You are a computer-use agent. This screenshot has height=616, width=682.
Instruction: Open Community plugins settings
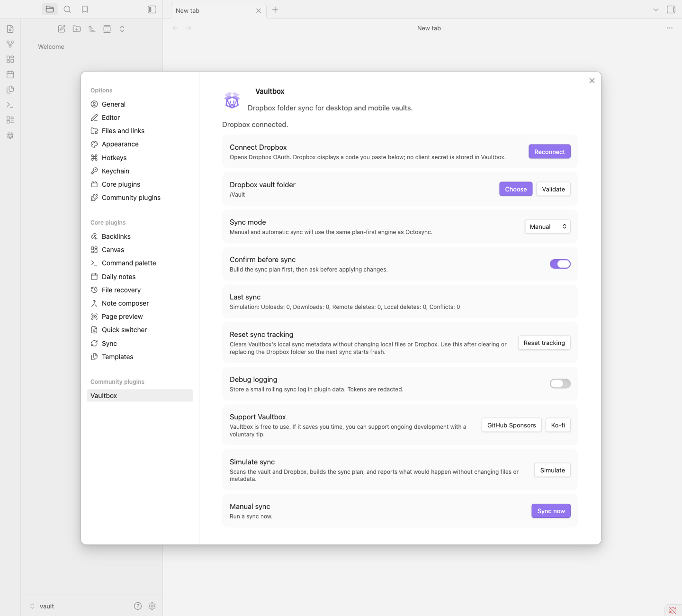[x=140, y=198]
